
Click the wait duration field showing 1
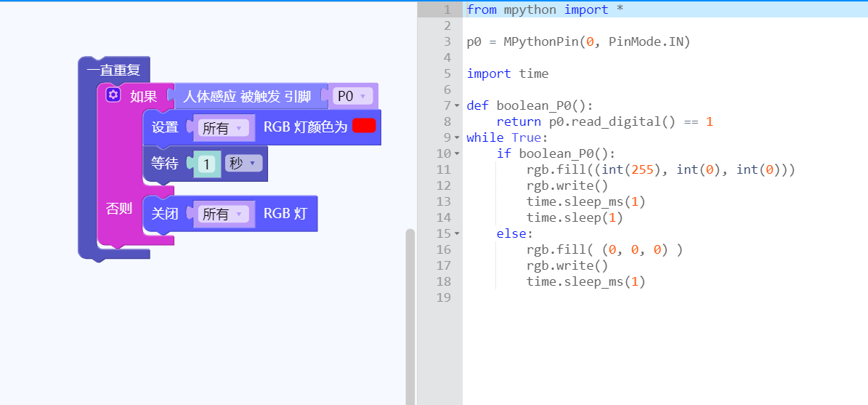(207, 164)
